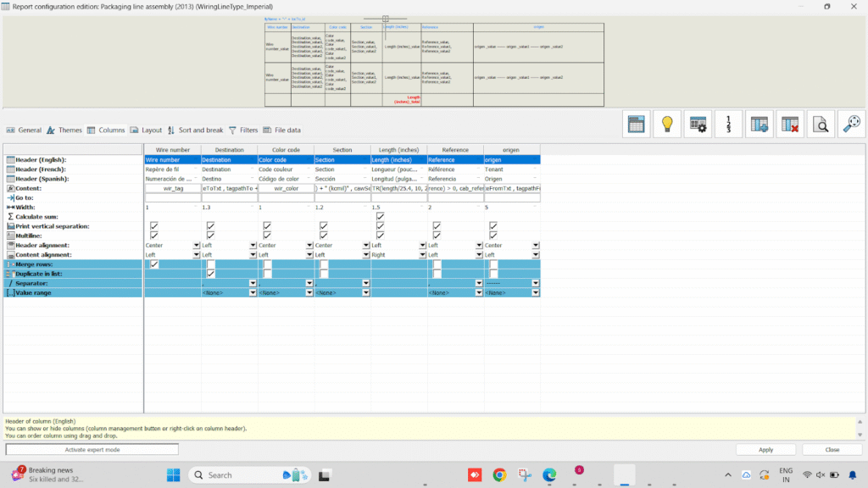The height and width of the screenshot is (488, 868).
Task: Click the add column icon
Action: [x=759, y=124]
